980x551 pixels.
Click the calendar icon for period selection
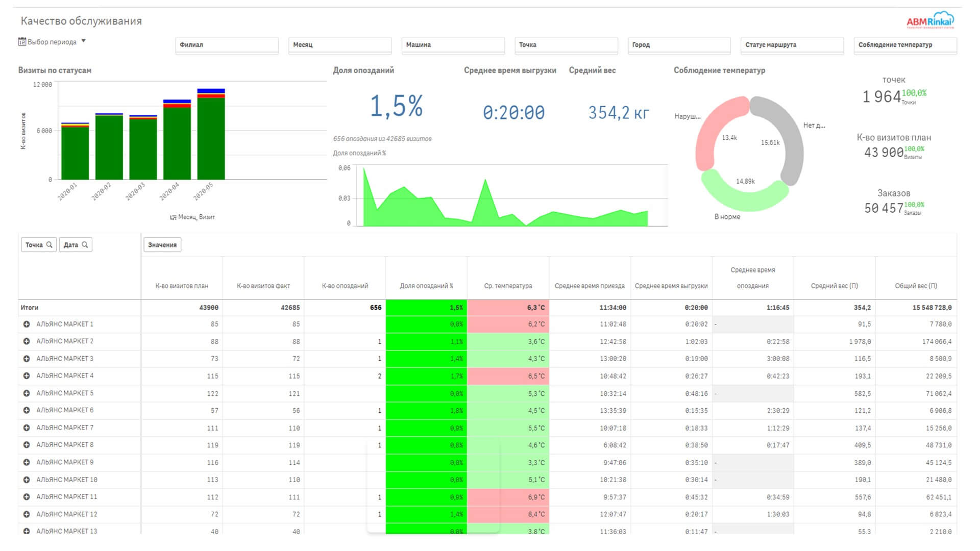22,42
